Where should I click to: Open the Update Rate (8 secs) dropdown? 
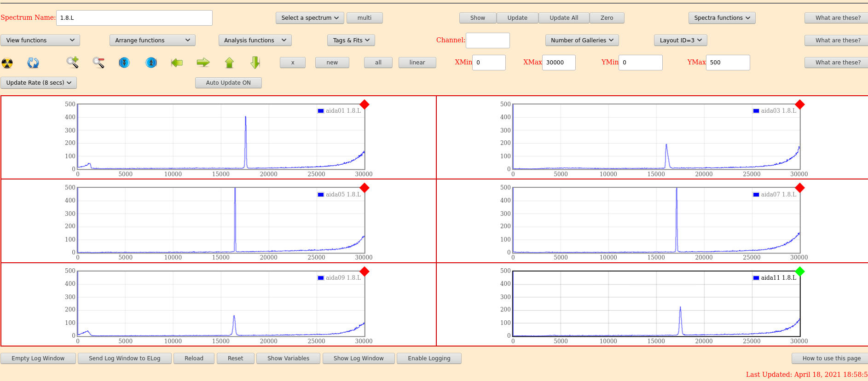(39, 83)
